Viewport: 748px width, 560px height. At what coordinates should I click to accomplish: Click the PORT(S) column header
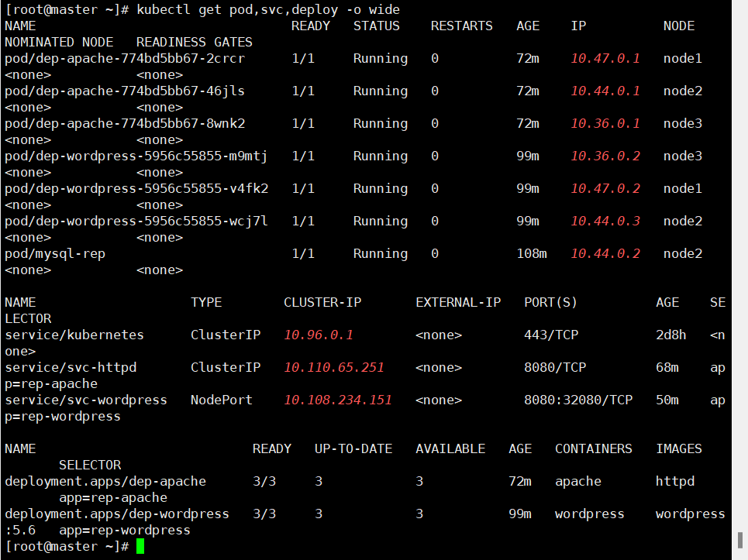click(550, 302)
